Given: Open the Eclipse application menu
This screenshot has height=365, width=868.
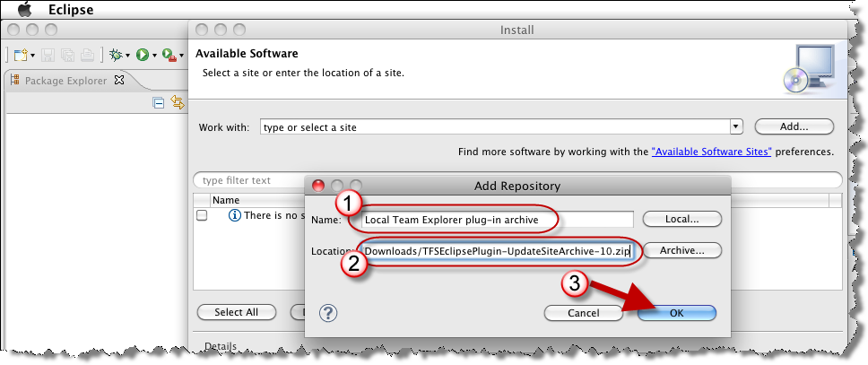Looking at the screenshot, I should pyautogui.click(x=71, y=10).
